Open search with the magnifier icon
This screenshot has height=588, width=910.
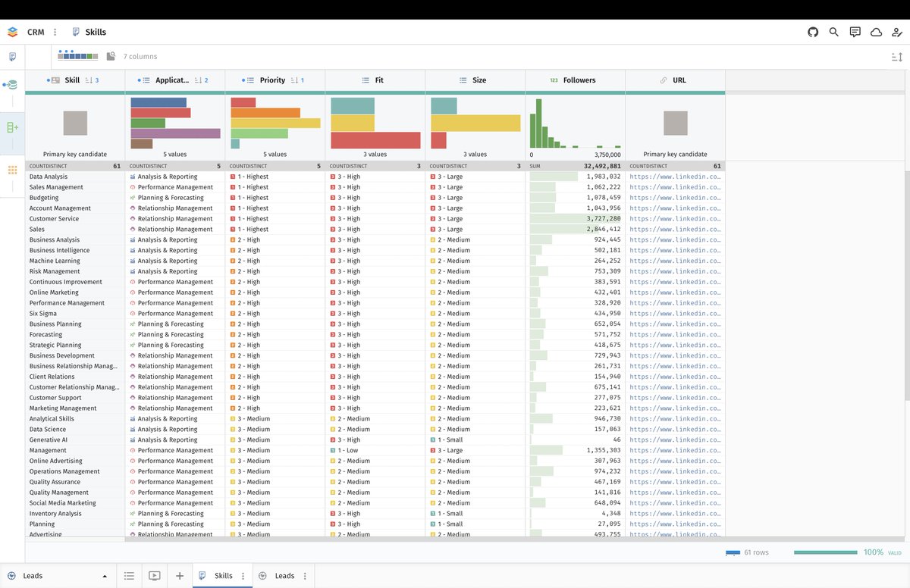pyautogui.click(x=834, y=32)
